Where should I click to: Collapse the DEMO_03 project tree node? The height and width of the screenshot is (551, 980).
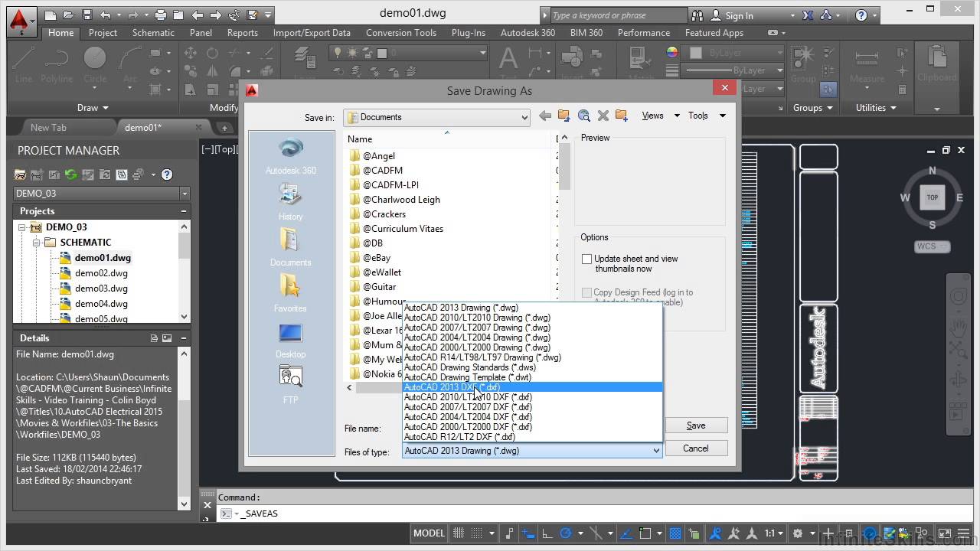22,227
